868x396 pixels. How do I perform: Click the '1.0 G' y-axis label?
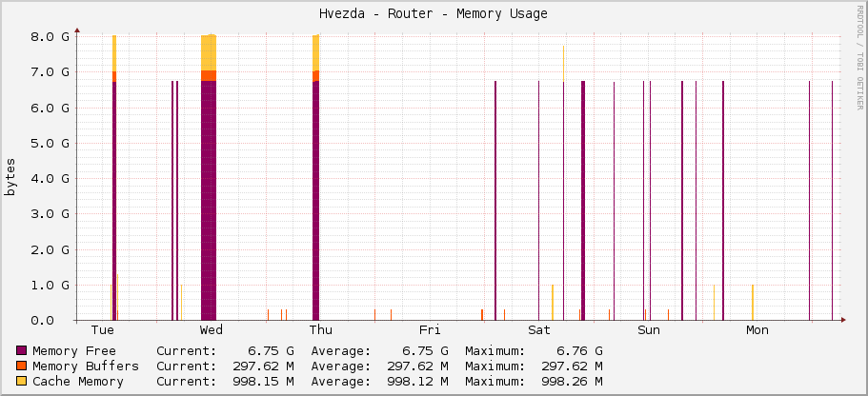50,285
